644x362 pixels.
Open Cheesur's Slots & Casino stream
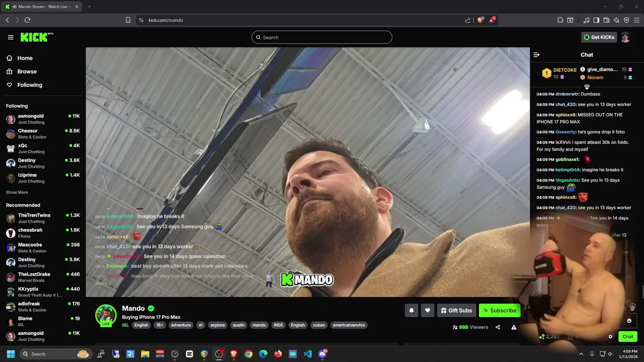(x=43, y=134)
